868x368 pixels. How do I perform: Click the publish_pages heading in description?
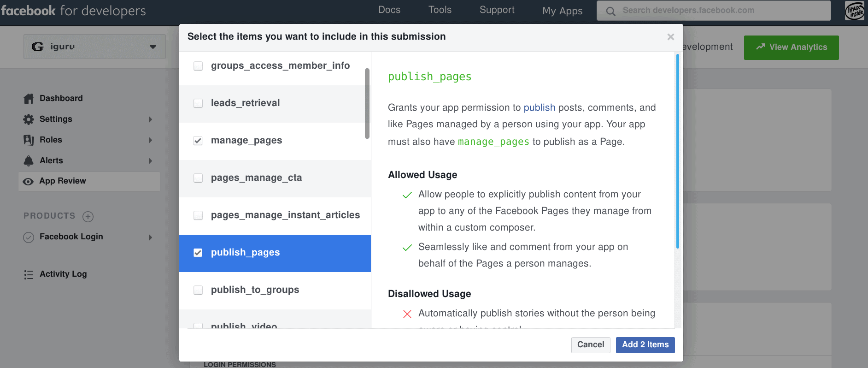pyautogui.click(x=429, y=77)
